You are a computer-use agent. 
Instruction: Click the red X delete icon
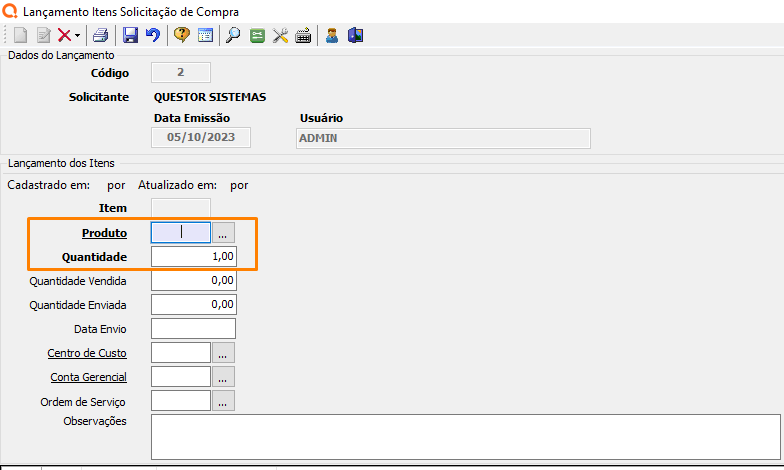pos(64,36)
